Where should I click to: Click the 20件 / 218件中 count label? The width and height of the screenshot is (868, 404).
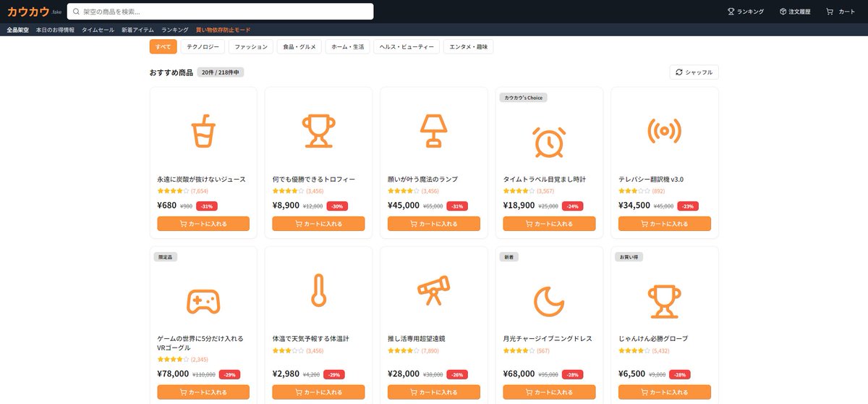(x=221, y=72)
